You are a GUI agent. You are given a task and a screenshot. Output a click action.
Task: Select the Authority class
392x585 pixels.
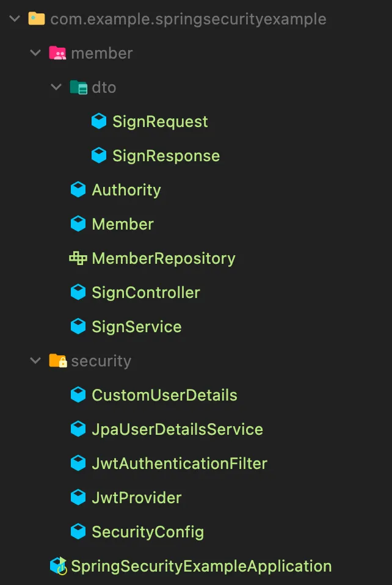pyautogui.click(x=126, y=190)
